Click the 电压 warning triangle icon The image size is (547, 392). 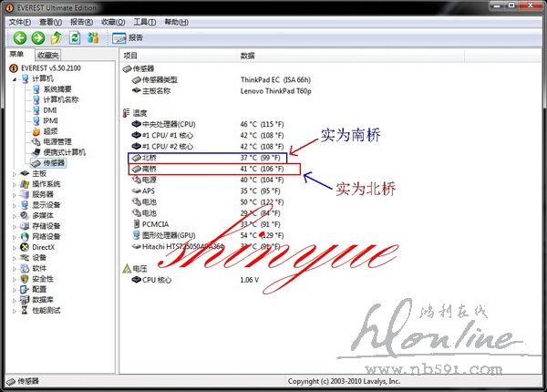[x=127, y=268]
